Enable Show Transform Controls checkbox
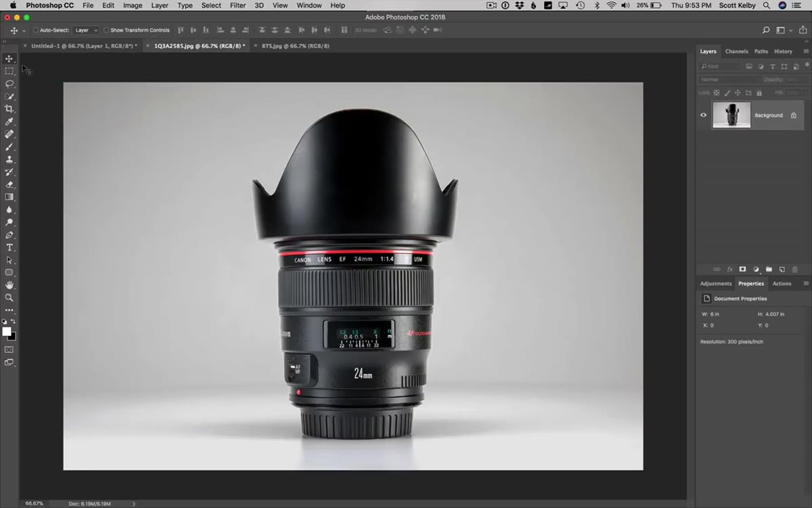This screenshot has height=508, width=812. (106, 30)
